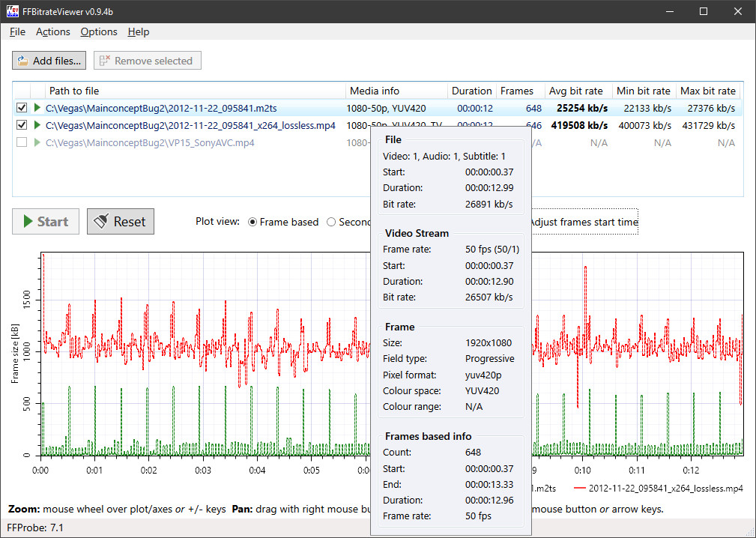Click the broom icon on the Reset button
756x538 pixels.
point(100,222)
